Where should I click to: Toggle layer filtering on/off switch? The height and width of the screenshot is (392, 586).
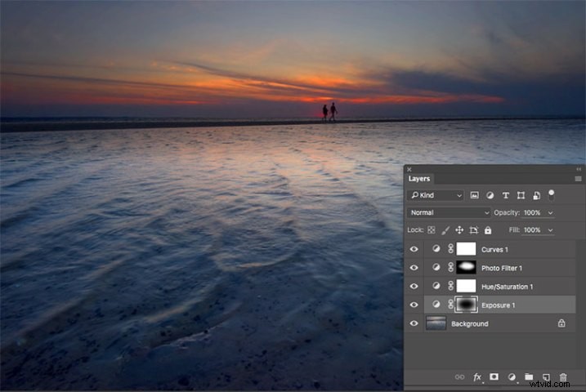coord(551,195)
